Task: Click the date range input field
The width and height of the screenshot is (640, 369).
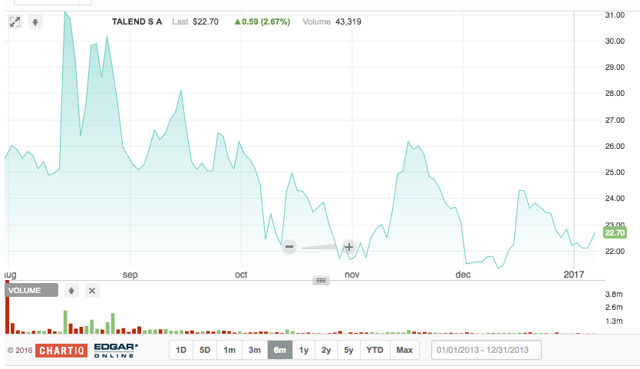Action: pyautogui.click(x=486, y=350)
